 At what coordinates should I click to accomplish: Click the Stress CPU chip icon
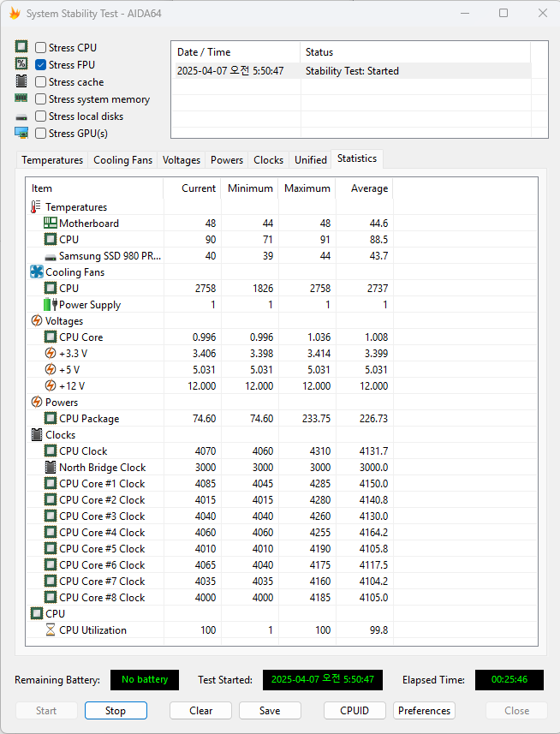point(21,47)
